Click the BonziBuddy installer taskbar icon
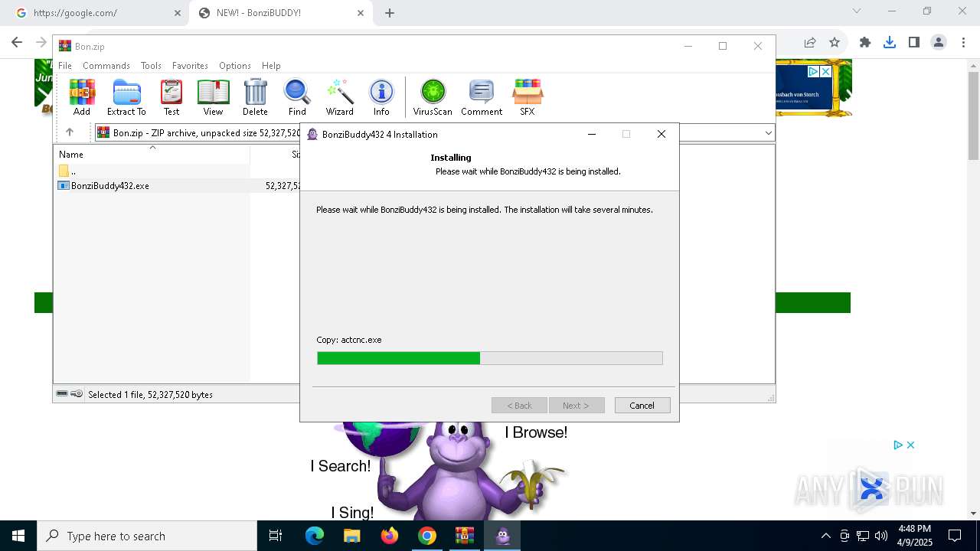Screen dimensions: 980x551 (x=502, y=536)
